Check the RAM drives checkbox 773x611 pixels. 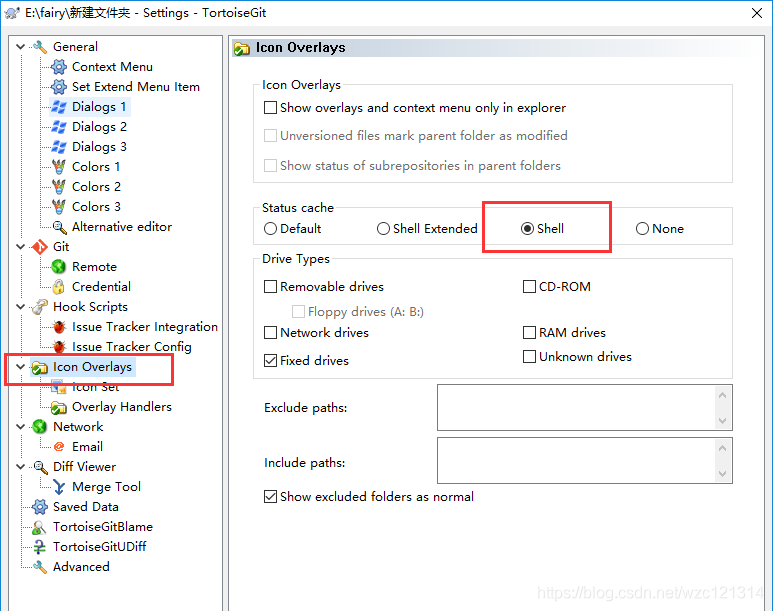529,333
